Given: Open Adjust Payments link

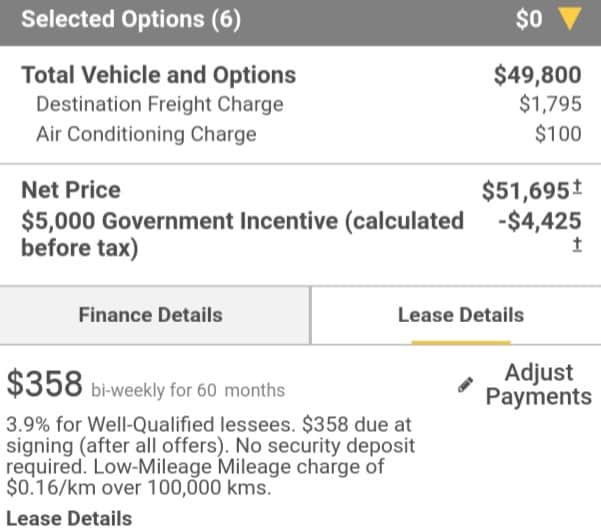Looking at the screenshot, I should coord(539,384).
